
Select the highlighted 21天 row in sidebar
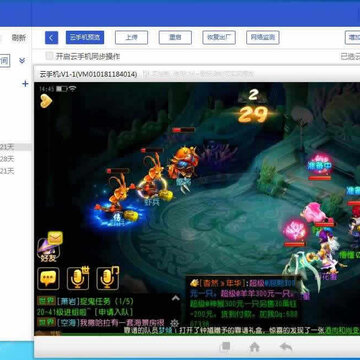click(x=16, y=147)
